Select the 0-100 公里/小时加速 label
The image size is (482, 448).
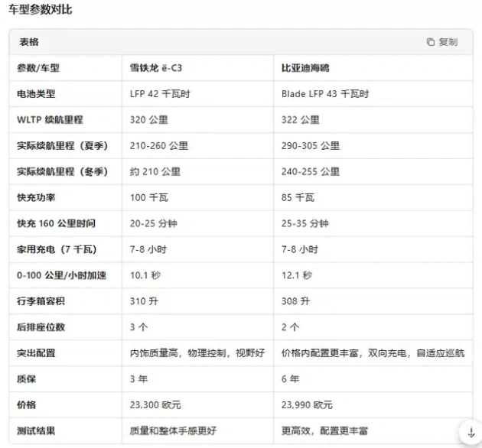[61, 275]
